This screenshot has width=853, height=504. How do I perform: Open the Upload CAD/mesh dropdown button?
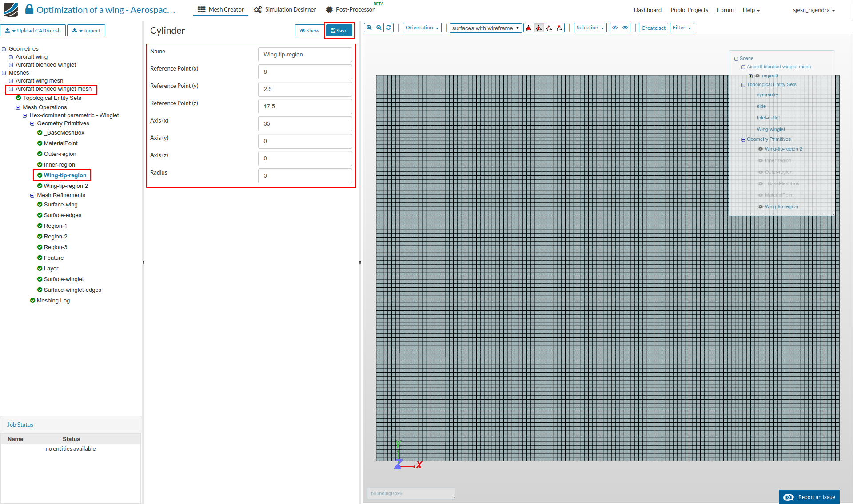[33, 31]
